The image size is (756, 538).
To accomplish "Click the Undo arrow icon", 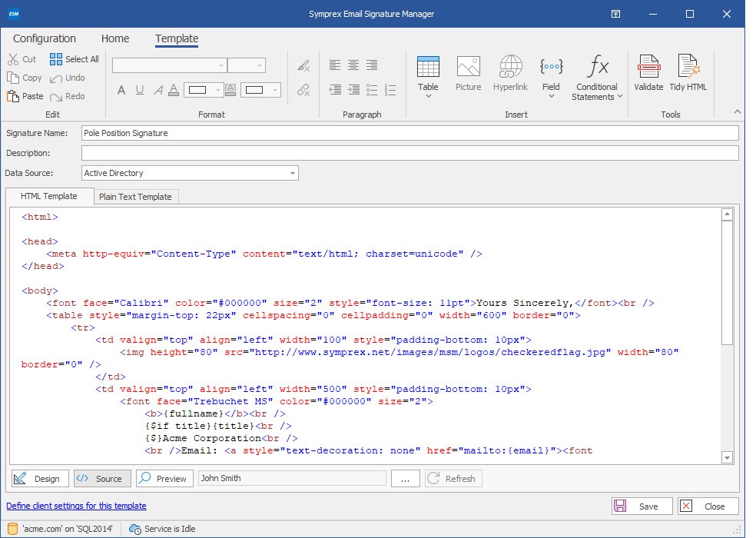I will click(56, 78).
